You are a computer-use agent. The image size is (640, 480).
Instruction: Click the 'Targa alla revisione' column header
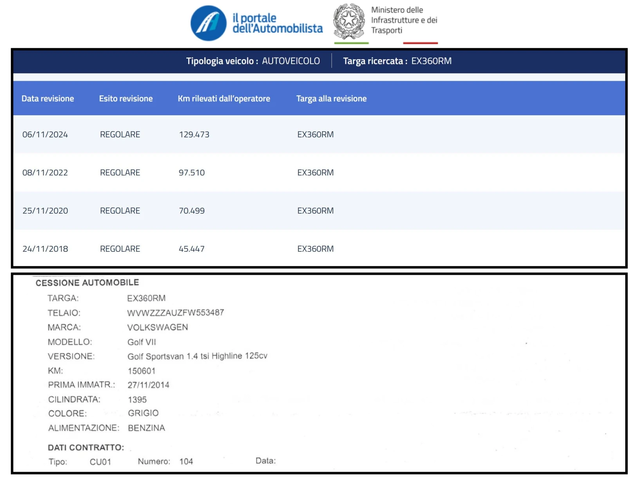(332, 99)
